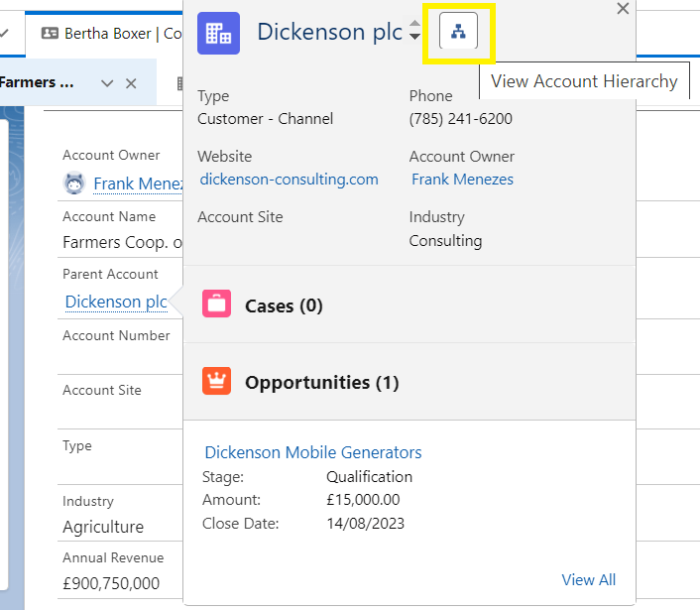The image size is (700, 610).
Task: Open dickenson-consulting.com website link
Action: (x=289, y=180)
